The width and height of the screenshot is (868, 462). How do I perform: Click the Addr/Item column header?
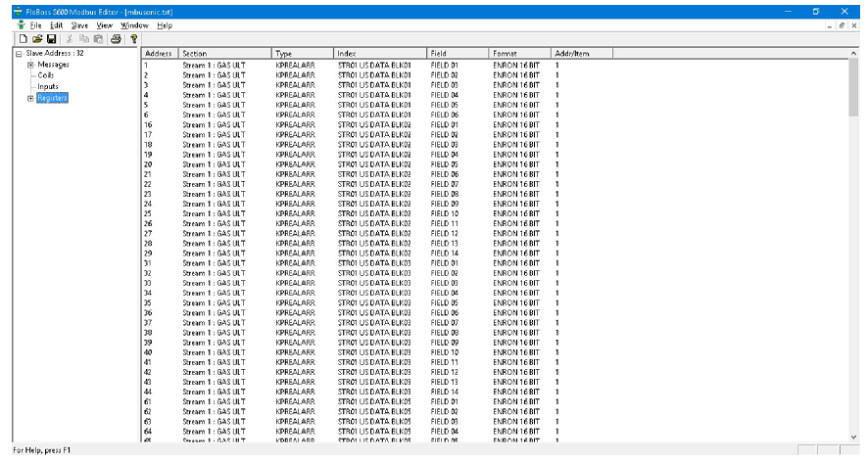(x=582, y=54)
